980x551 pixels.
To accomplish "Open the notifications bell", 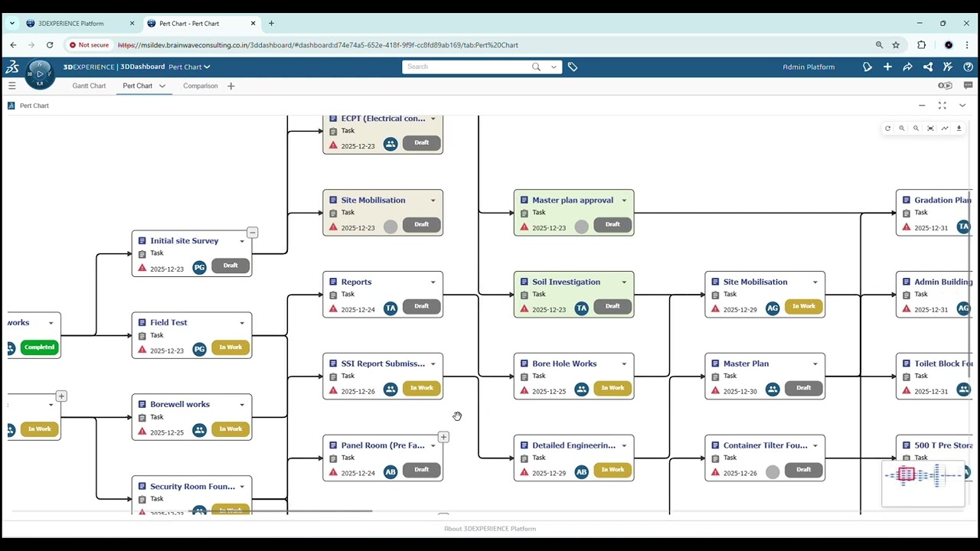I will pos(867,67).
